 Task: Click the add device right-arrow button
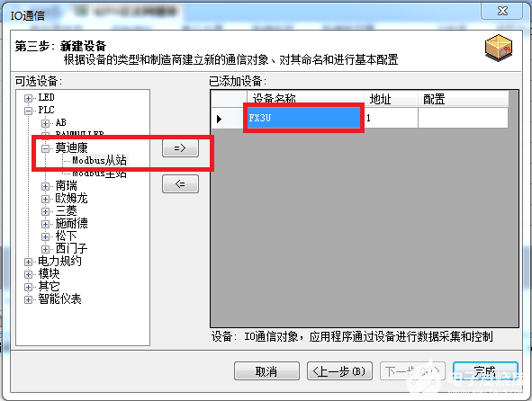tap(180, 148)
